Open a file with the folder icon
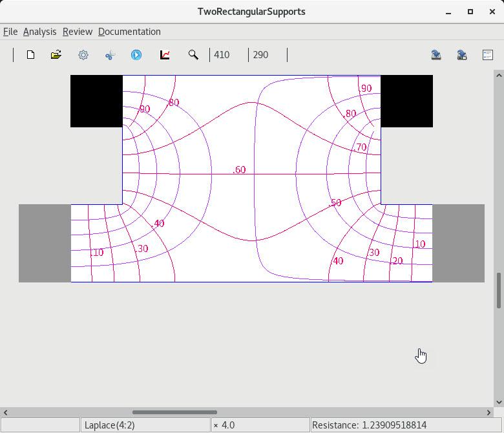The height and width of the screenshot is (433, 504). (56, 55)
